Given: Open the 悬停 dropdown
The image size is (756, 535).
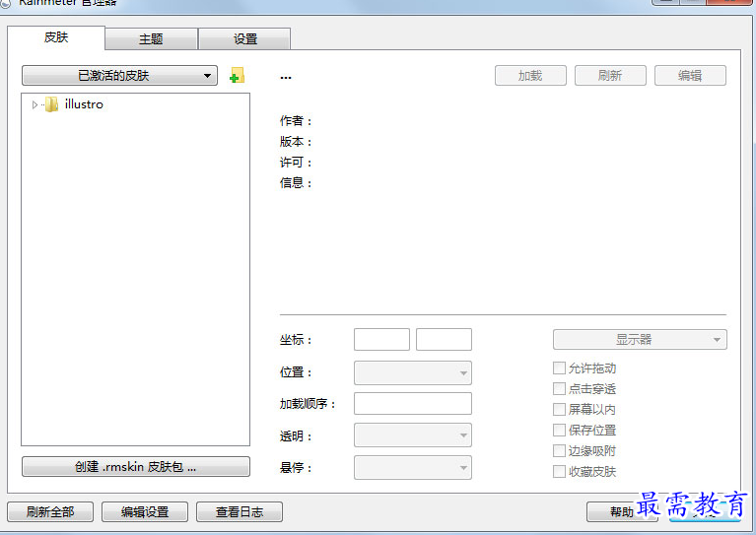Looking at the screenshot, I should 413,468.
